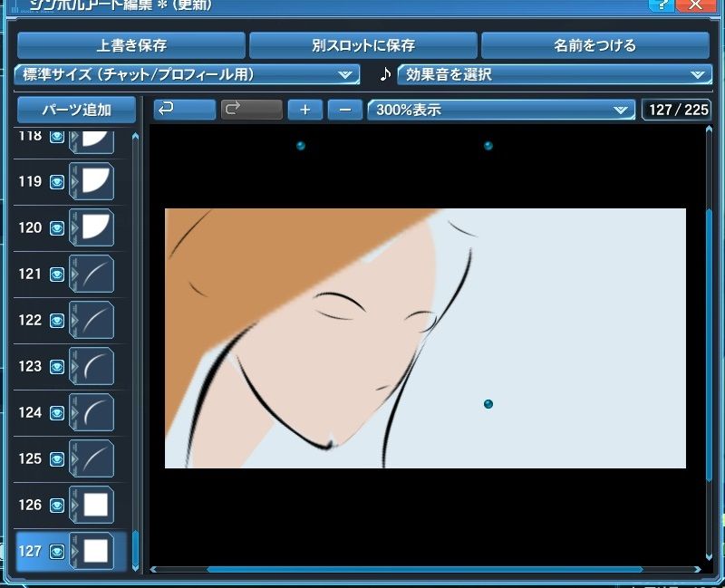Open the 300%表示 zoom level dropdown

(498, 110)
